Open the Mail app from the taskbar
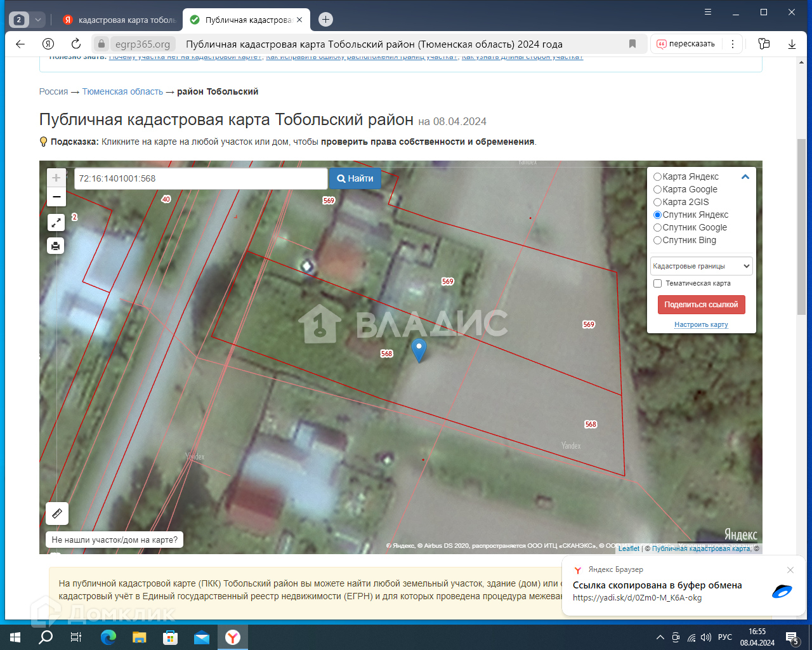 pyautogui.click(x=202, y=637)
